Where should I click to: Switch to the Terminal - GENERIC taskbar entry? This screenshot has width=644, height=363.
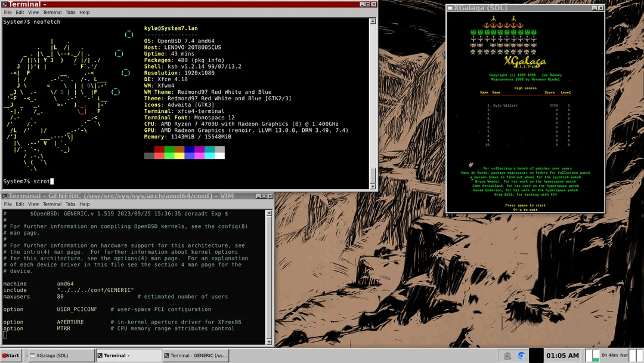pyautogui.click(x=197, y=355)
